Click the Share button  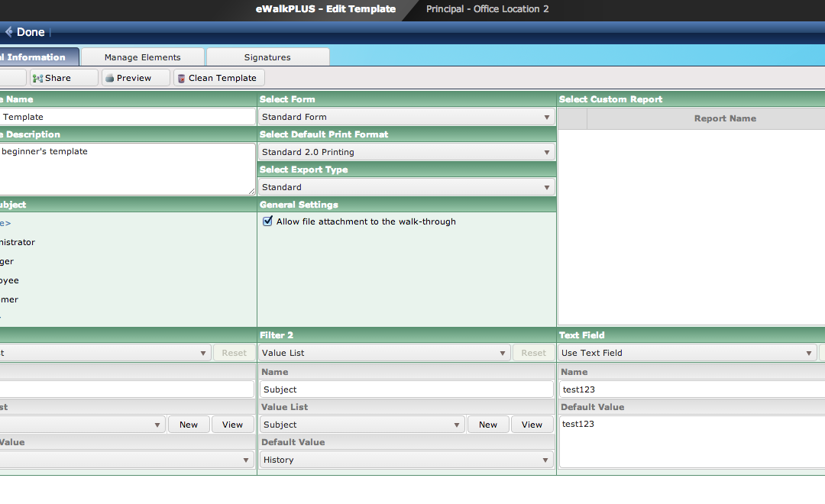[x=63, y=78]
